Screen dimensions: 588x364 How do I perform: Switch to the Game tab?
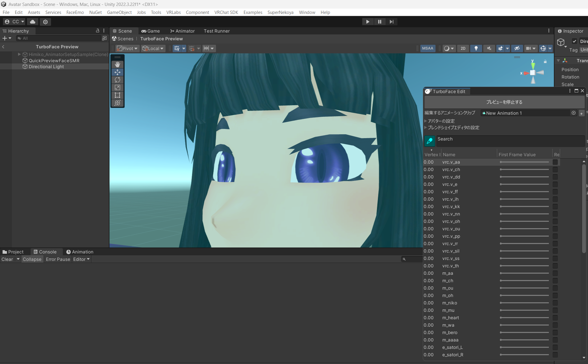tap(150, 31)
